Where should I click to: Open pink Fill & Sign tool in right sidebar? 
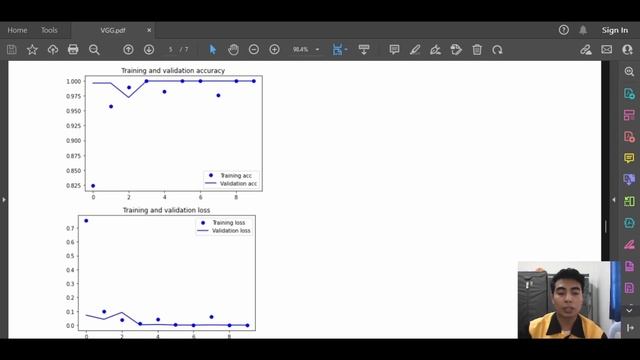point(629,244)
